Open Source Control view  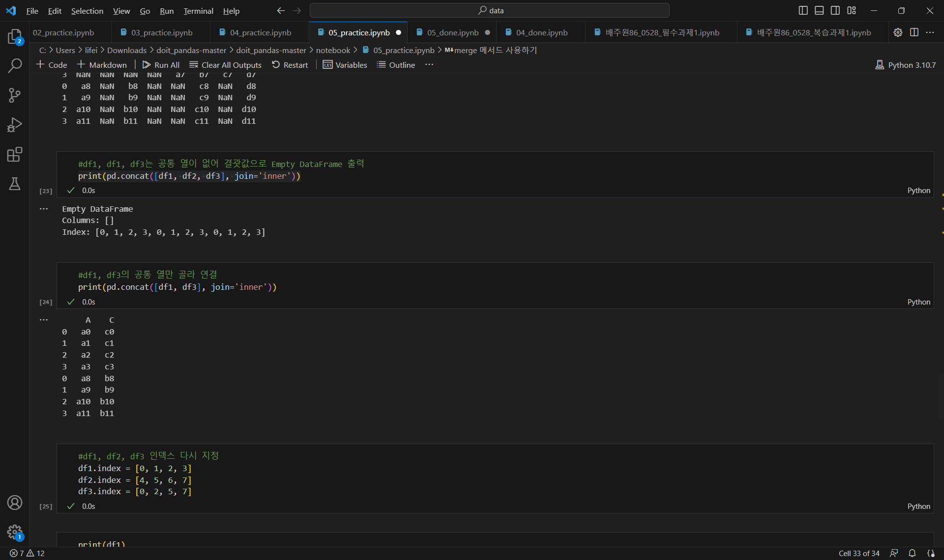pos(15,95)
